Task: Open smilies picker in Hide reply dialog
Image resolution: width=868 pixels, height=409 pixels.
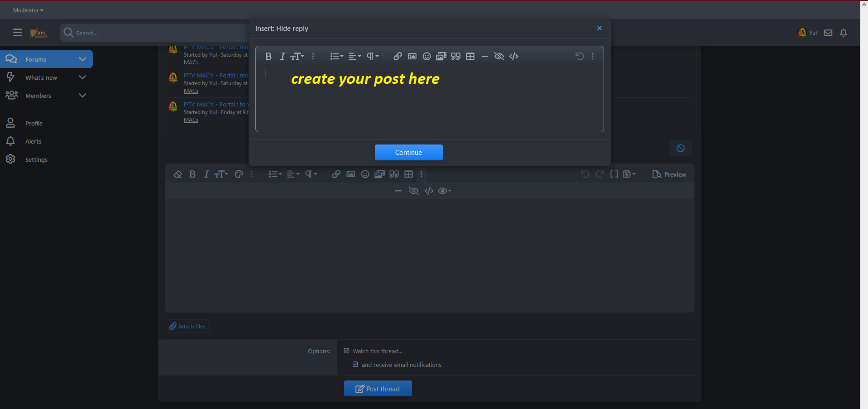Action: pos(427,56)
